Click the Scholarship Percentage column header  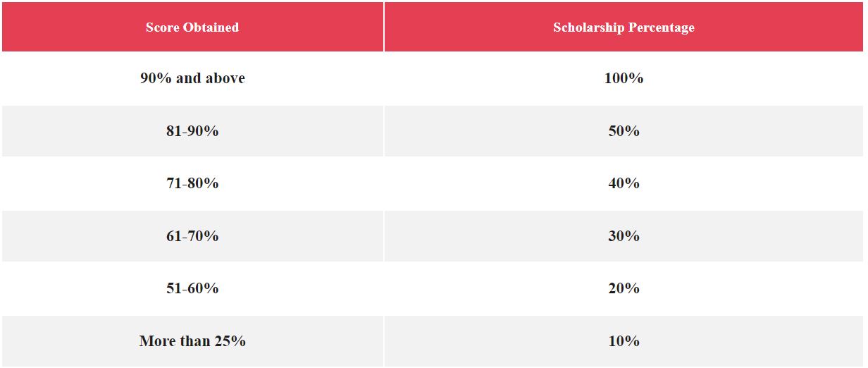coord(624,27)
